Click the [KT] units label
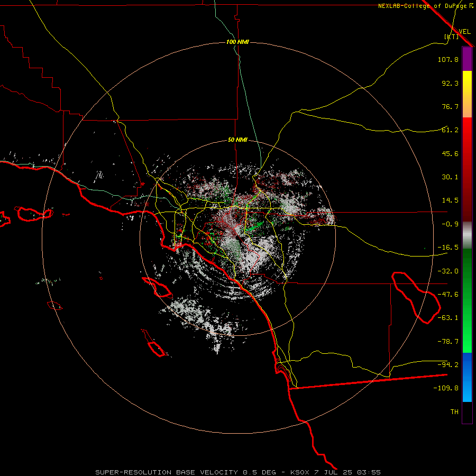This screenshot has width=476, height=476. [452, 36]
